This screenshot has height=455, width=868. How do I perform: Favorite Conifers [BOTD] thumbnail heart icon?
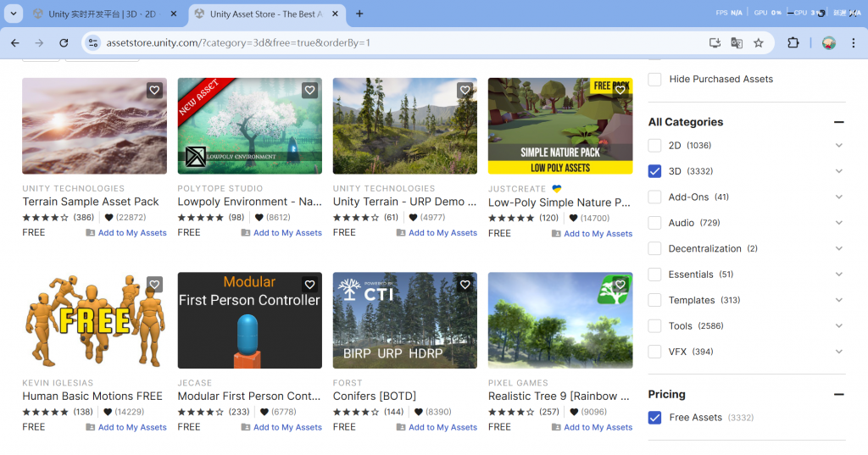coord(465,285)
